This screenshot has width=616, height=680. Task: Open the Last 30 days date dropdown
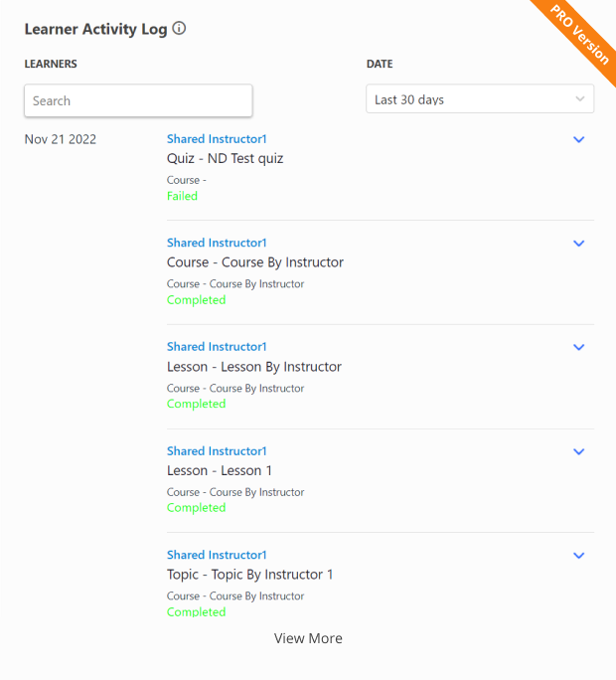[x=480, y=99]
